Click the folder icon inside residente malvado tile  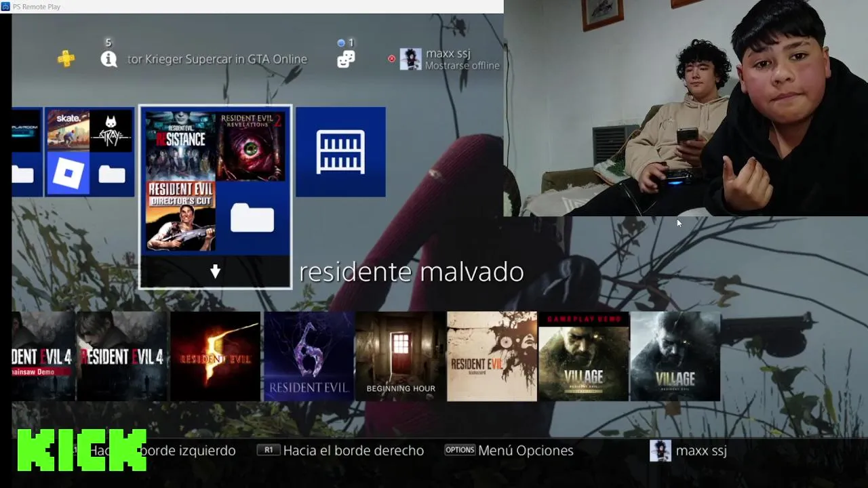pyautogui.click(x=252, y=217)
